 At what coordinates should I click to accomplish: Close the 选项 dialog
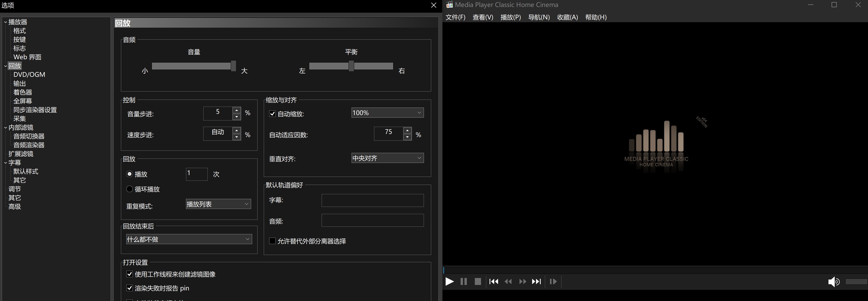pos(434,5)
